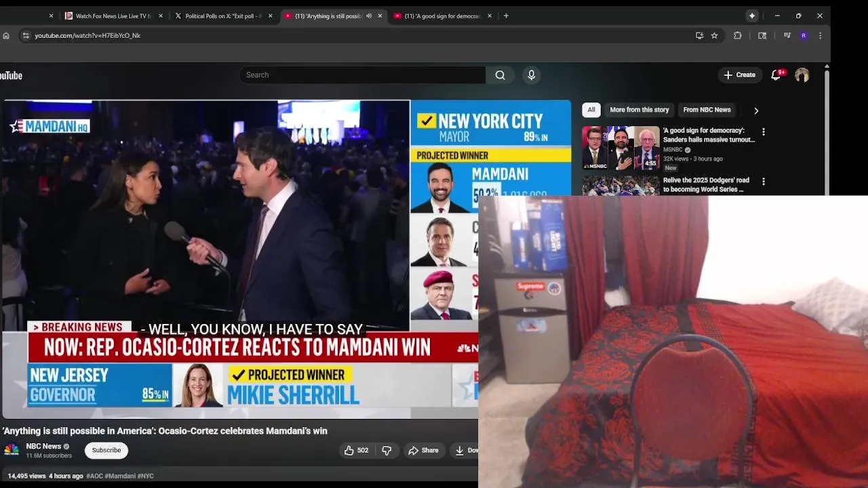View site information icon in address bar
The image size is (868, 488).
click(x=26, y=36)
